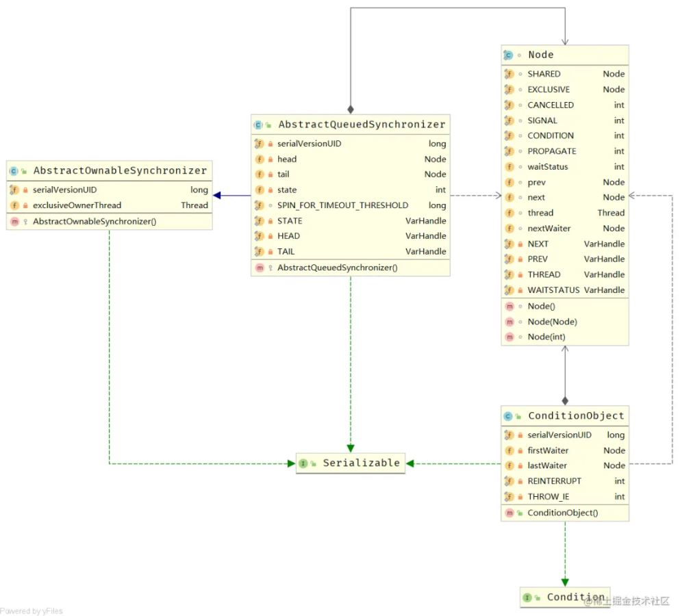The image size is (680, 616).
Task: Select the ConditionObject() constructor row
Action: [x=562, y=513]
